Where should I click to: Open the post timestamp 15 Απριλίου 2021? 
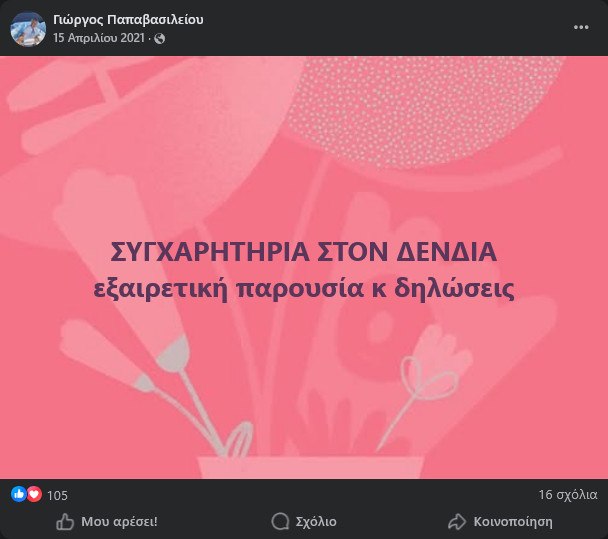tap(99, 38)
